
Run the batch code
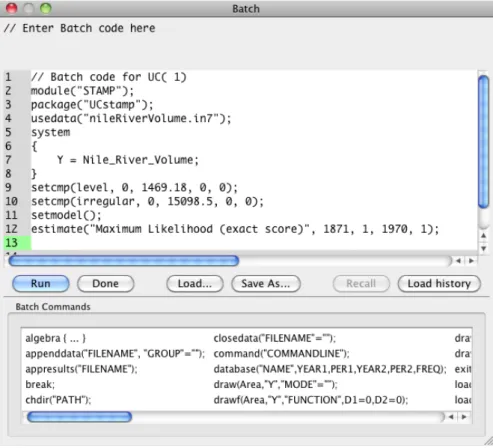pyautogui.click(x=41, y=284)
